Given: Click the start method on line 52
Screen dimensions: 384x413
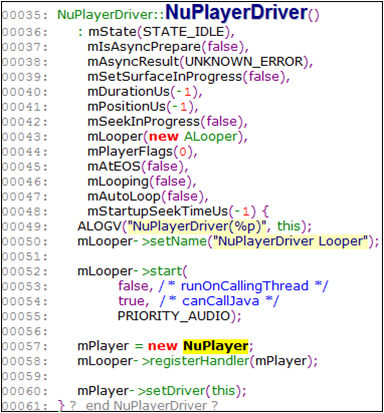Looking at the screenshot, I should (x=166, y=271).
